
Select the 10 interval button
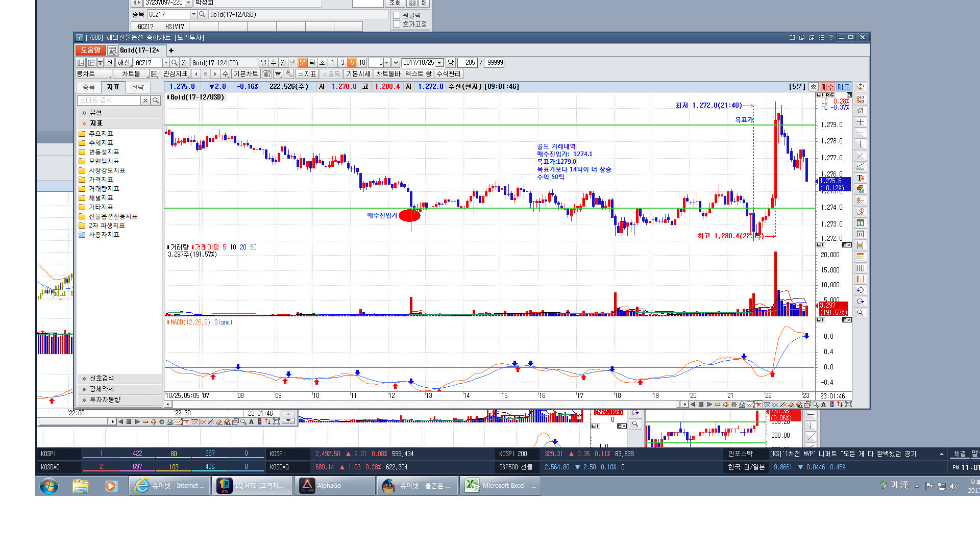[x=362, y=63]
